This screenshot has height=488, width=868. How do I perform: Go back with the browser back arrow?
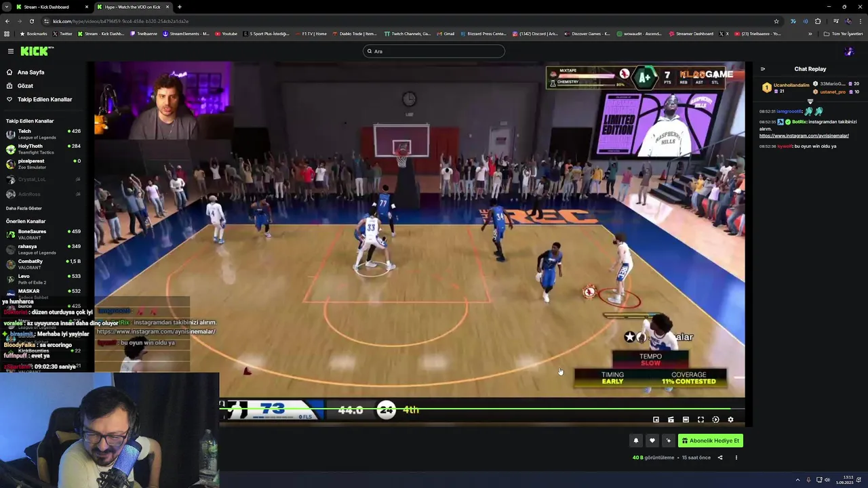[7, 21]
